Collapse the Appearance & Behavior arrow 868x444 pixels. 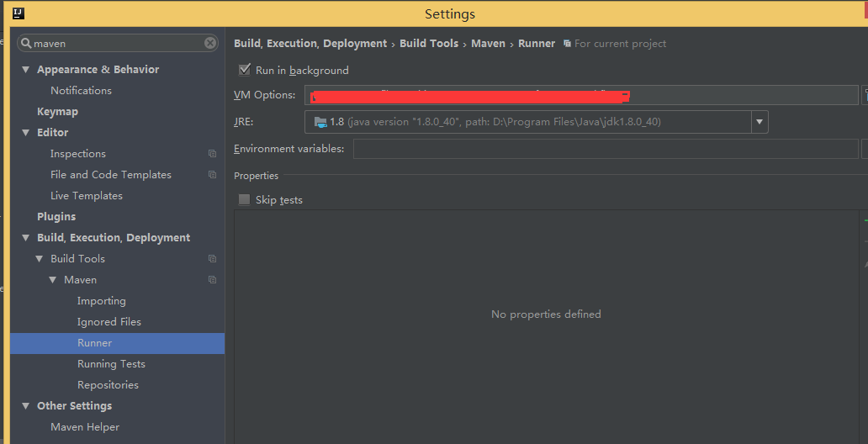coord(25,69)
